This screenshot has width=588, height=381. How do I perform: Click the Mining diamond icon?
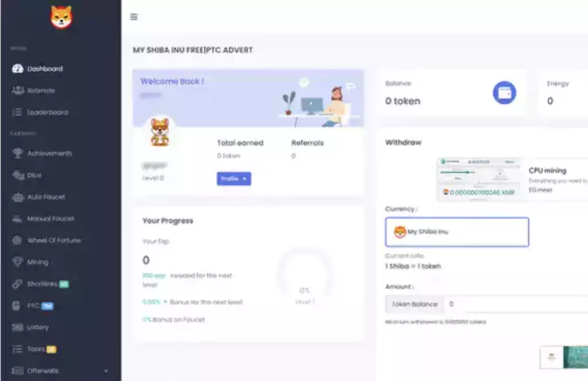click(17, 262)
